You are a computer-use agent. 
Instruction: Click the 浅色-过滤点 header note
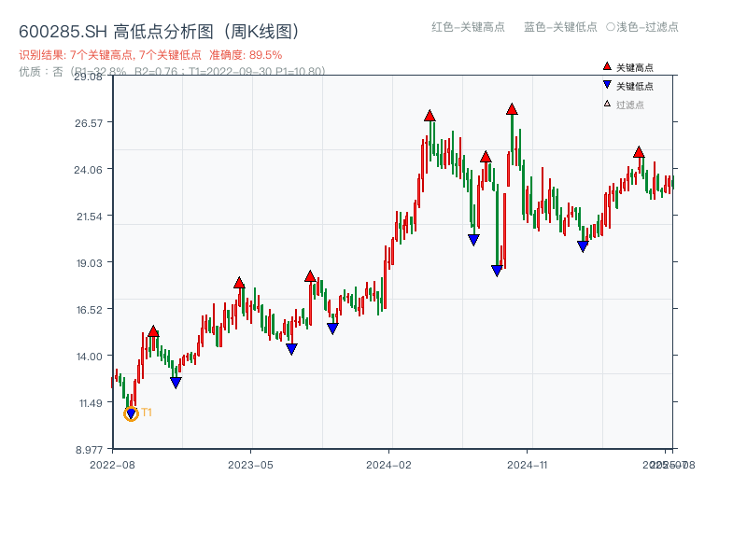click(642, 27)
